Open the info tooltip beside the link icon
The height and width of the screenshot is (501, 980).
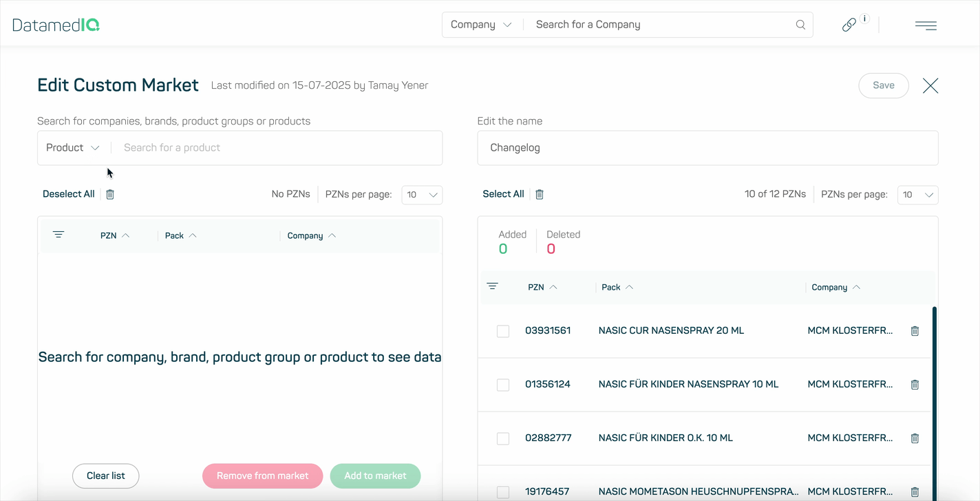click(x=864, y=18)
